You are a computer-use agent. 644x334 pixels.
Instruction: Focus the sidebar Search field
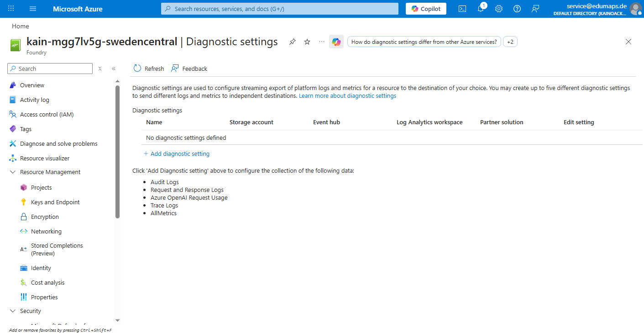tap(50, 69)
